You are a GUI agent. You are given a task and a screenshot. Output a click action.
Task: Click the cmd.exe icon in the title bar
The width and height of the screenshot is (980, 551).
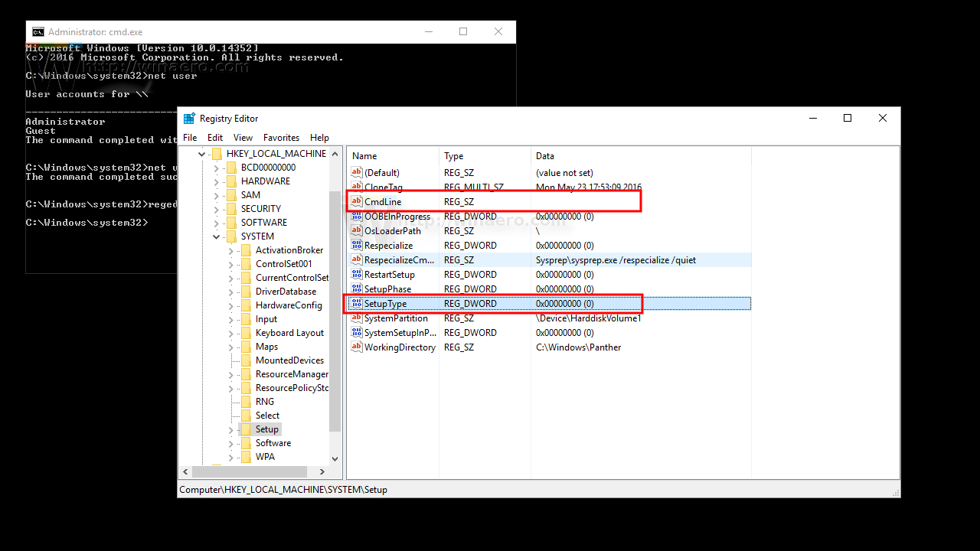pyautogui.click(x=38, y=31)
